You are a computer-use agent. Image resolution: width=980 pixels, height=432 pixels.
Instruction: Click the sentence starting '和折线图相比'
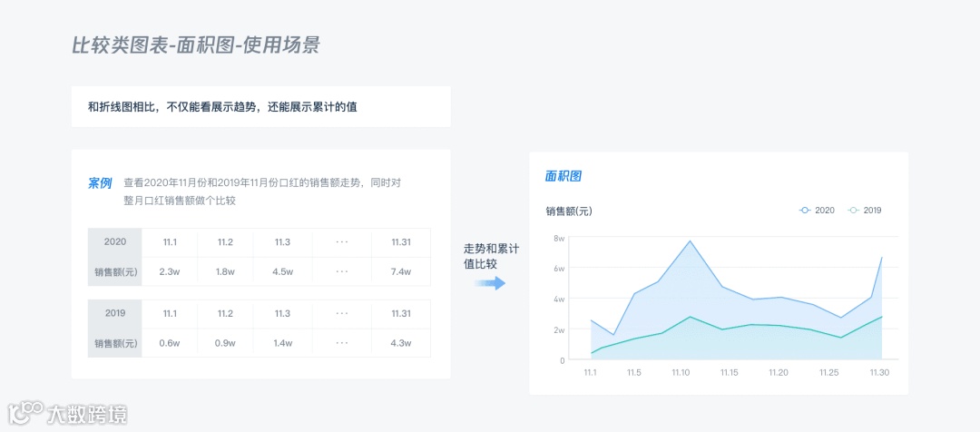[222, 107]
